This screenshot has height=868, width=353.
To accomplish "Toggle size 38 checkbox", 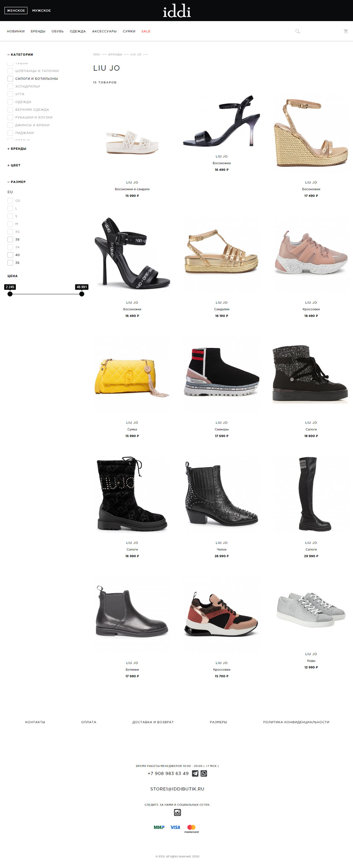I will pos(10,239).
